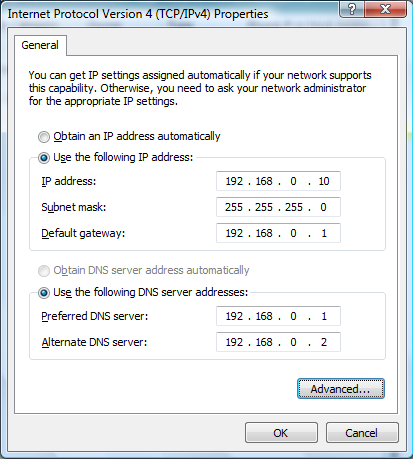Select Obtain an IP address automatically

(44, 137)
